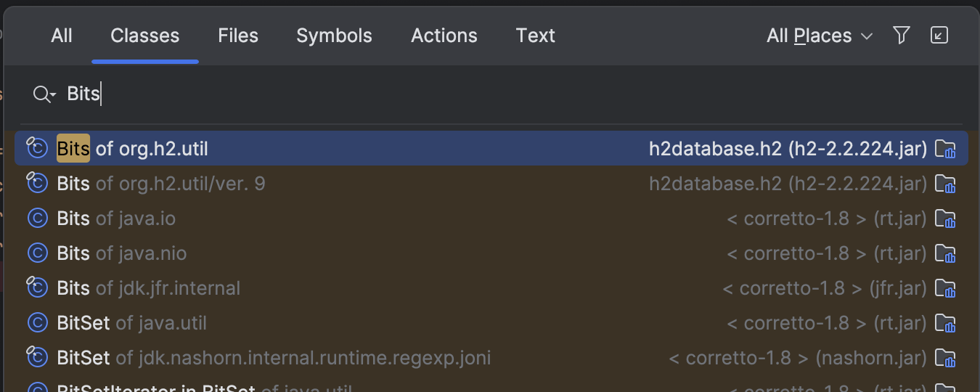Screen dimensions: 980x392
Task: Switch to the All tab
Action: [62, 36]
